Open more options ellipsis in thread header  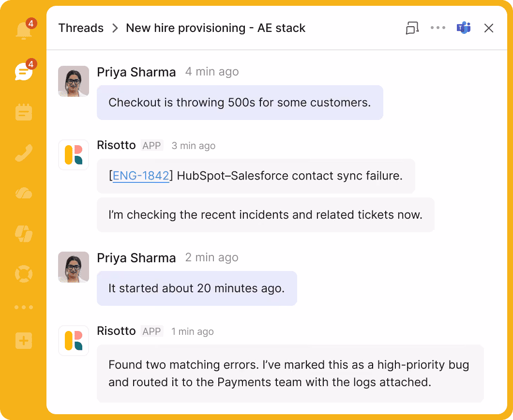pyautogui.click(x=438, y=28)
